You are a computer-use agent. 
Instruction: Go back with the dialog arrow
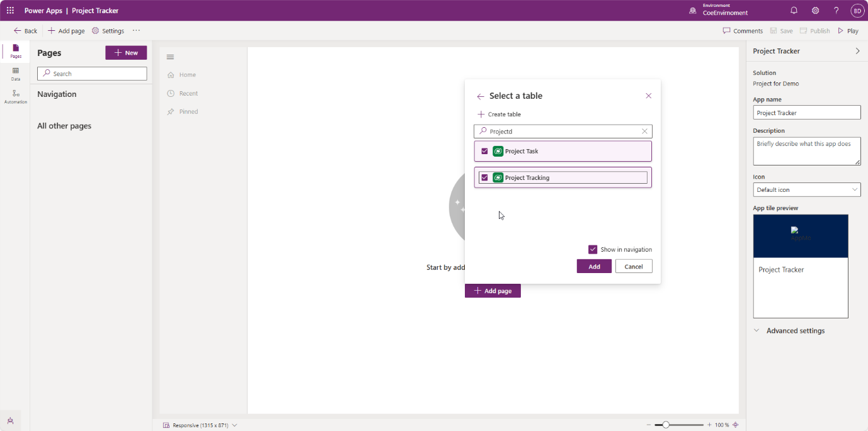(x=481, y=96)
